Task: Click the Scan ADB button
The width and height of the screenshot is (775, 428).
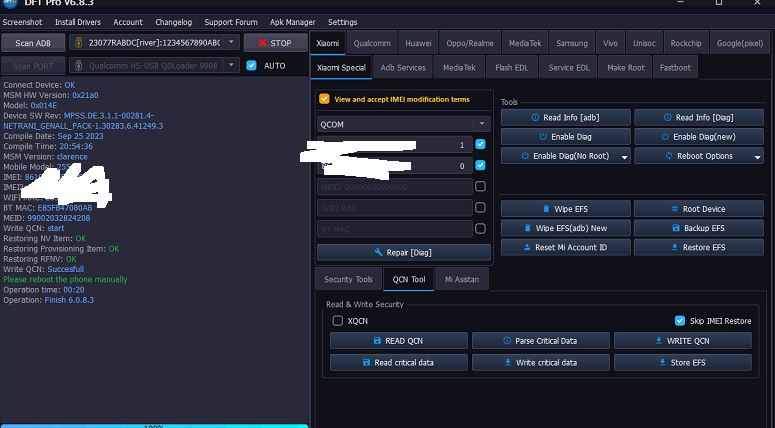Action: click(x=33, y=43)
